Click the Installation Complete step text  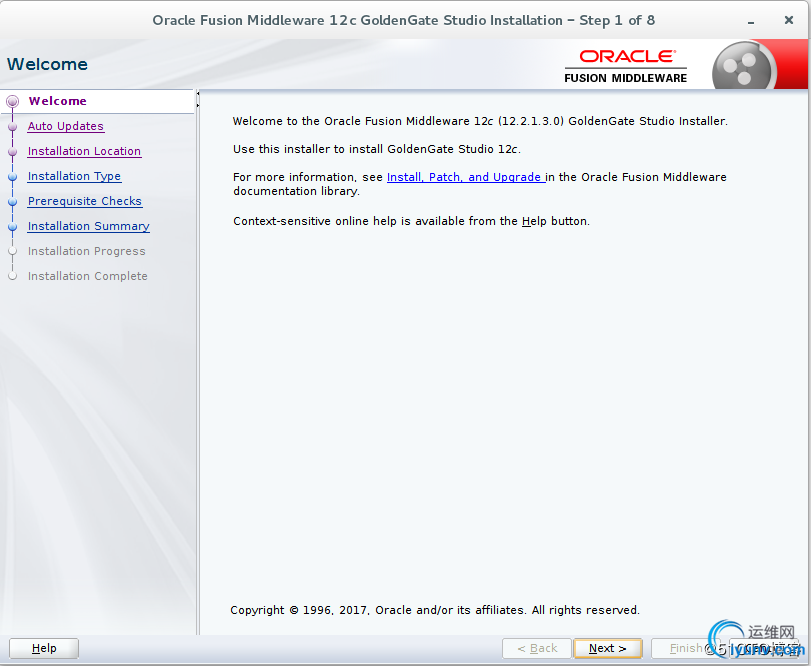[87, 276]
